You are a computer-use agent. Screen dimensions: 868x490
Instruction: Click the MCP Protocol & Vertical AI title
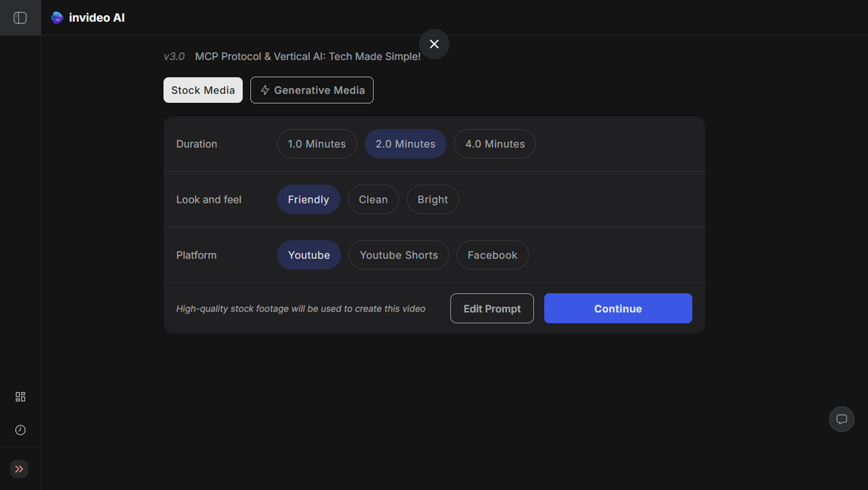click(x=308, y=56)
